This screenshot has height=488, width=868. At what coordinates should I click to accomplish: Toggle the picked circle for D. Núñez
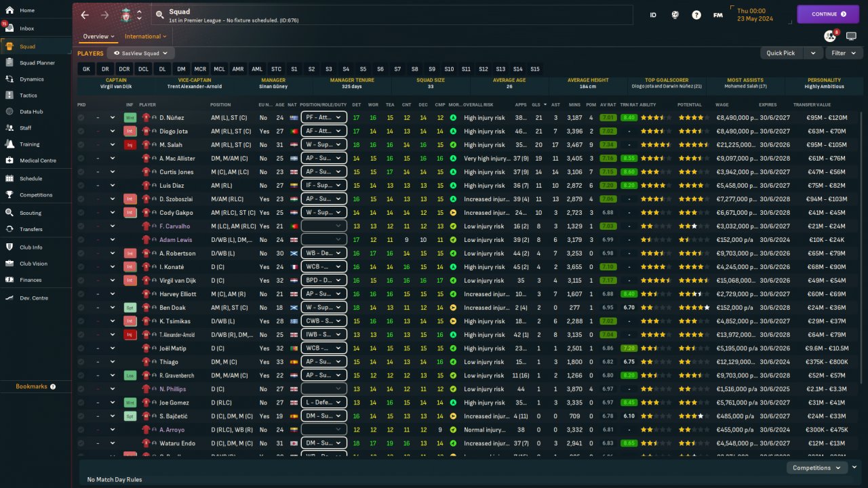pos(81,118)
